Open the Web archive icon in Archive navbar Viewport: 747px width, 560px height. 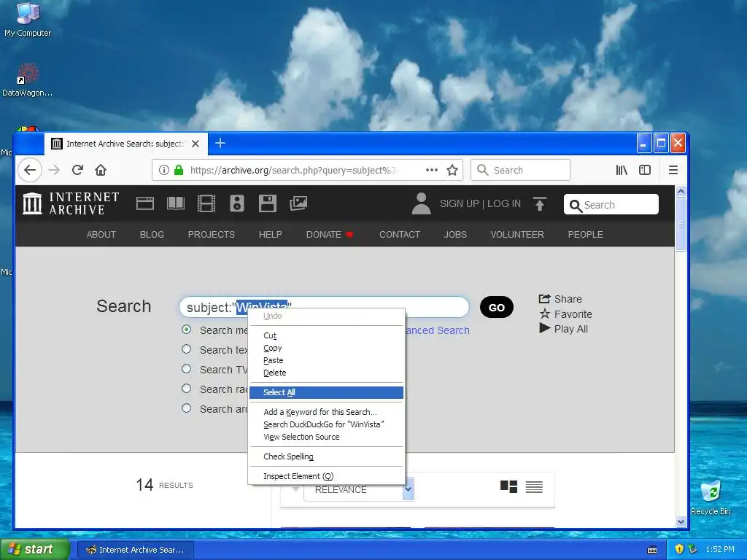point(145,203)
